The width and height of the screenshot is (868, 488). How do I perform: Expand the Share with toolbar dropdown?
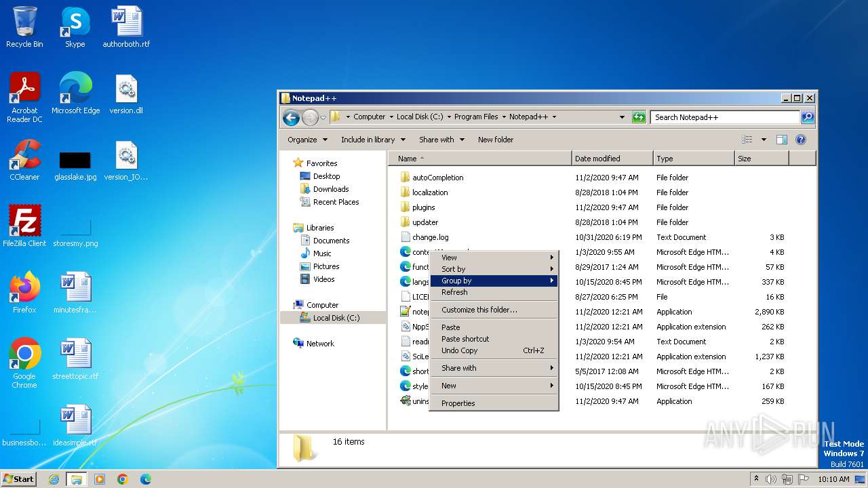pos(441,140)
